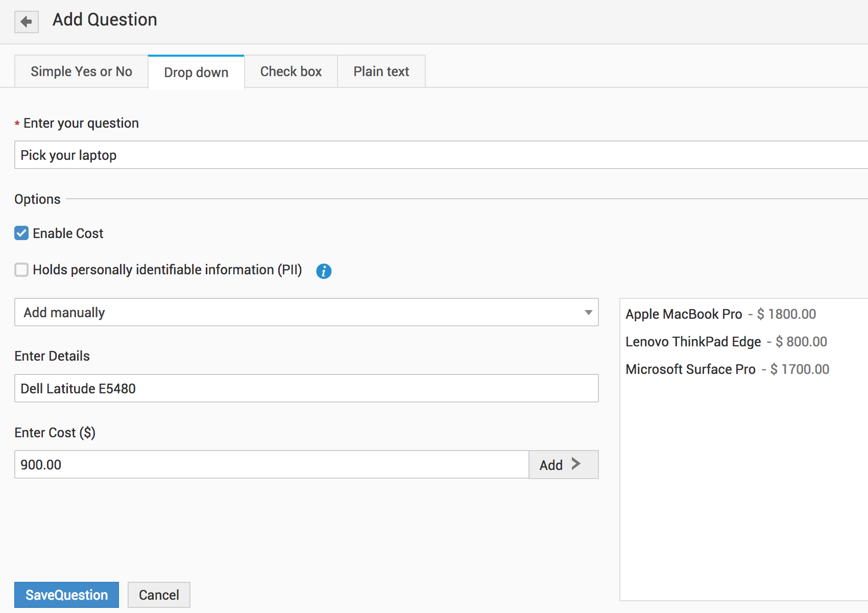Open the Check box tab
868x613 pixels.
coord(291,72)
